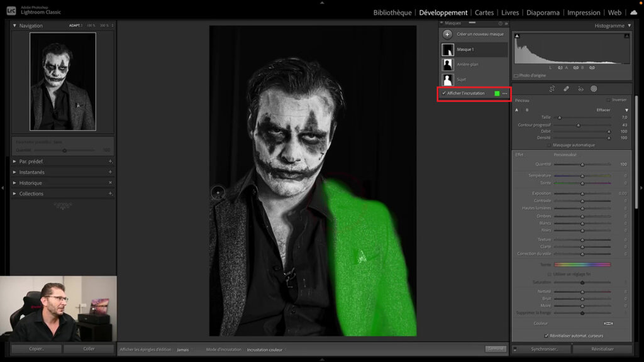Clear Historique with the X icon
The width and height of the screenshot is (644, 362).
(110, 183)
